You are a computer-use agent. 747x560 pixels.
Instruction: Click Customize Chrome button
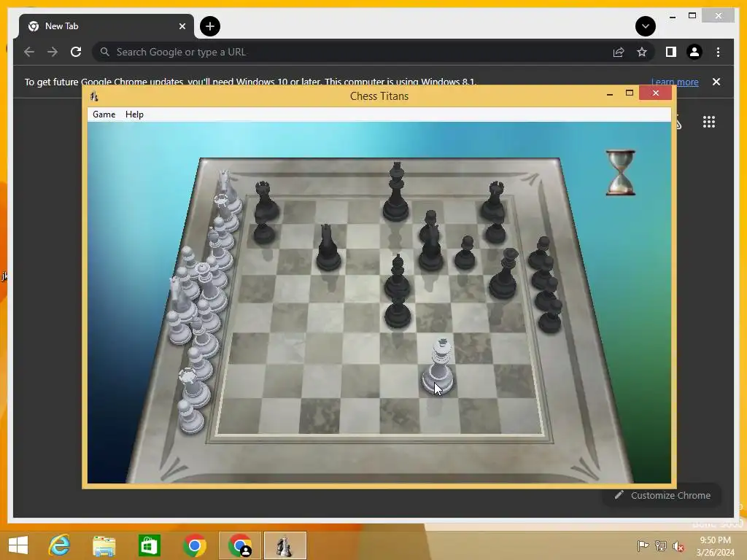tap(662, 495)
